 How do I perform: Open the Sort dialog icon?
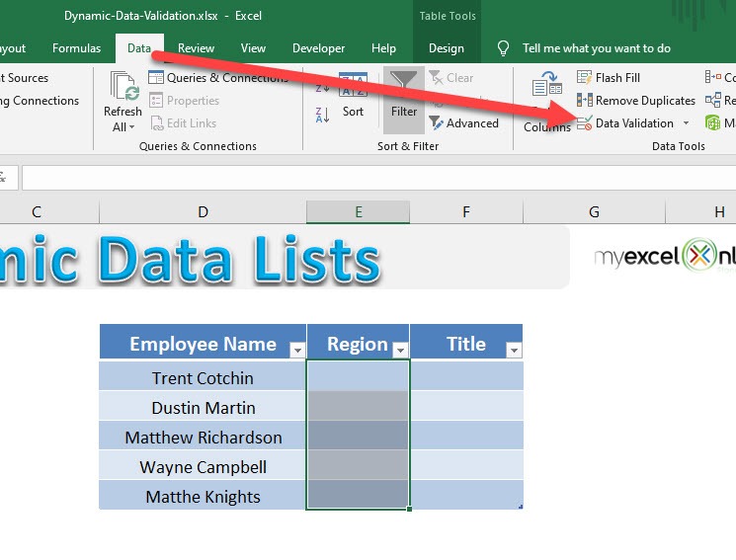point(353,85)
